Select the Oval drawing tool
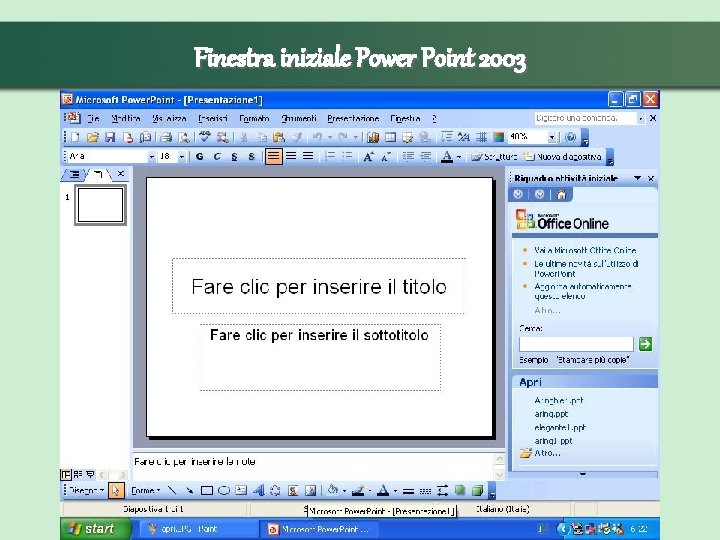The image size is (720, 540). (224, 490)
